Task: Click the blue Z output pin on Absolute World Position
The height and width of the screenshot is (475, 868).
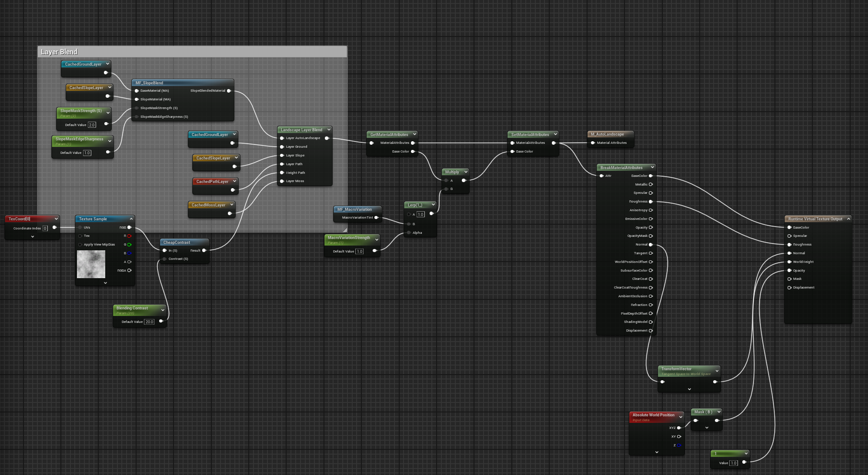Action: [679, 445]
